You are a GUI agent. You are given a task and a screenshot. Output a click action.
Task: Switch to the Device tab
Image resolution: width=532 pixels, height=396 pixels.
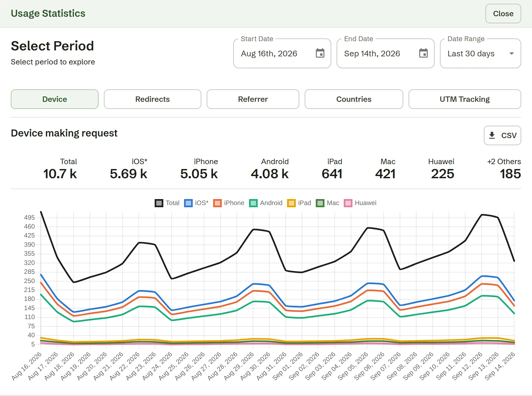(55, 99)
